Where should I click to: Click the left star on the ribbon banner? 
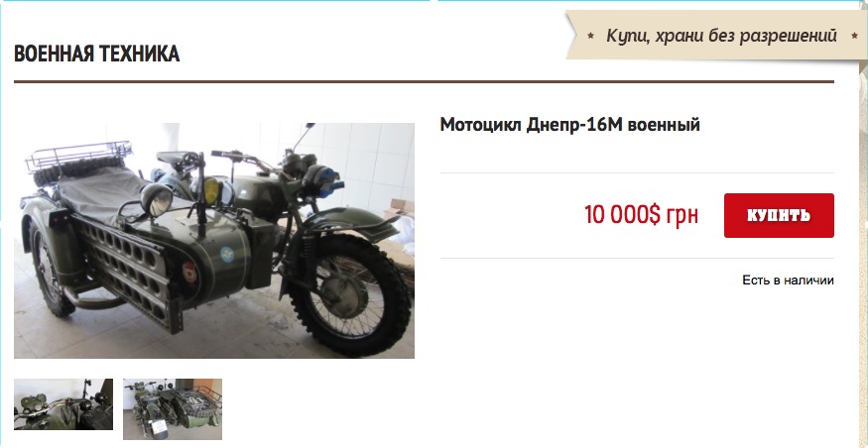click(x=590, y=36)
